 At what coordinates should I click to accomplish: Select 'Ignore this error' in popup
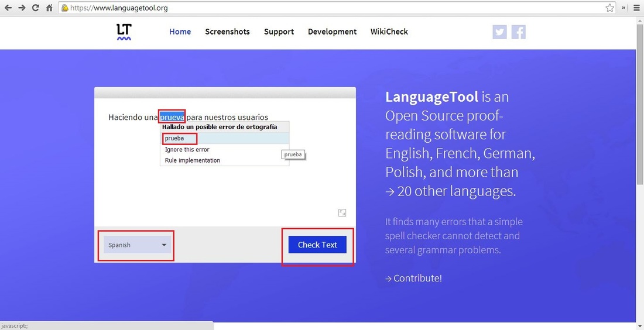224,149
